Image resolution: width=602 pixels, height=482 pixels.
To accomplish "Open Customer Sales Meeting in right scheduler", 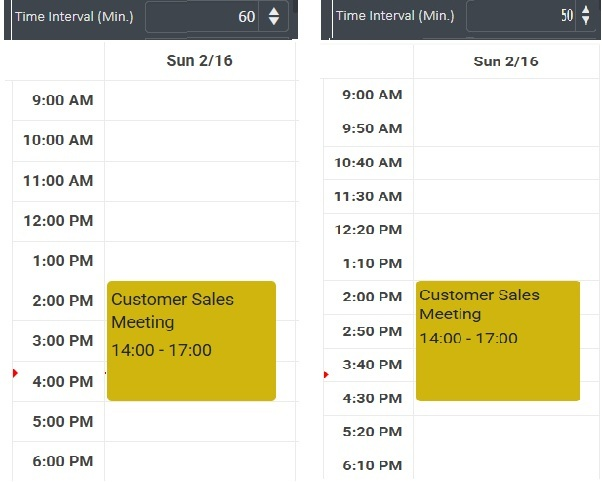I will (497, 341).
